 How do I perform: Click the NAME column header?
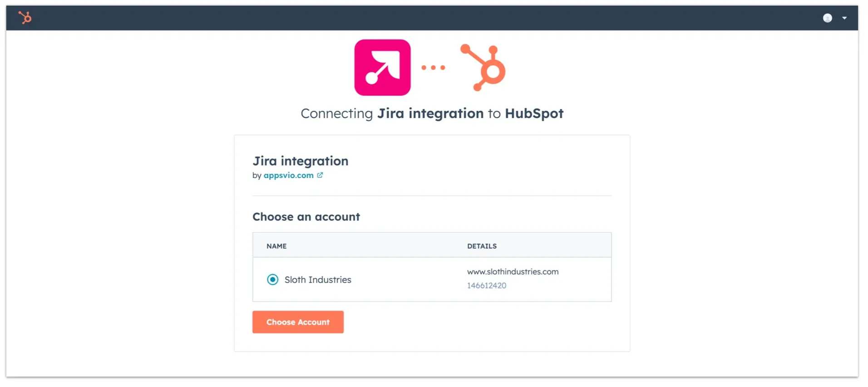click(x=276, y=246)
